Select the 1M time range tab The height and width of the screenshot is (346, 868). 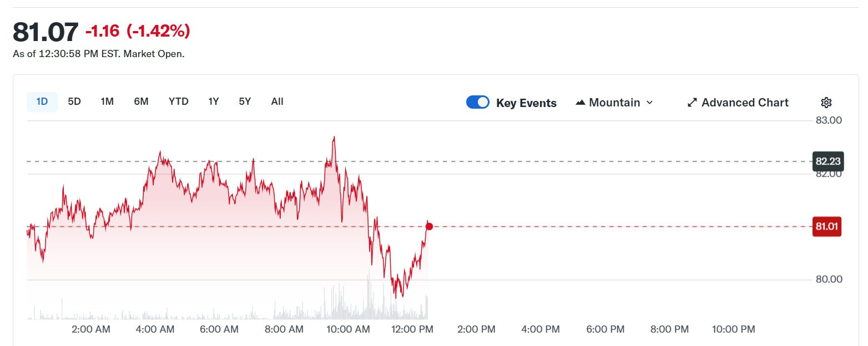point(107,101)
